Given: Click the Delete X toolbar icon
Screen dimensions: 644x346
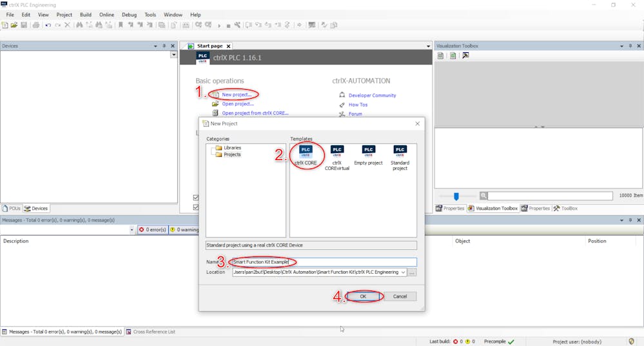Looking at the screenshot, I should point(67,25).
